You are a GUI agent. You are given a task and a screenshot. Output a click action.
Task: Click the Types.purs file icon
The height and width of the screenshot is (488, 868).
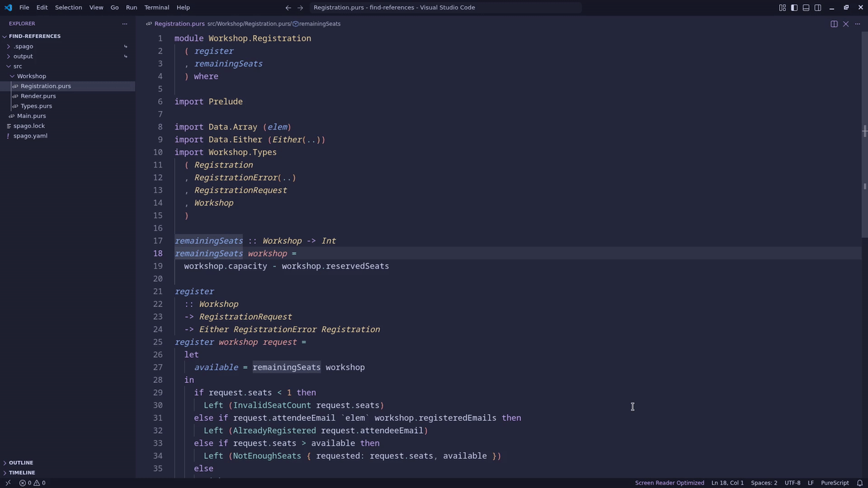pyautogui.click(x=15, y=106)
